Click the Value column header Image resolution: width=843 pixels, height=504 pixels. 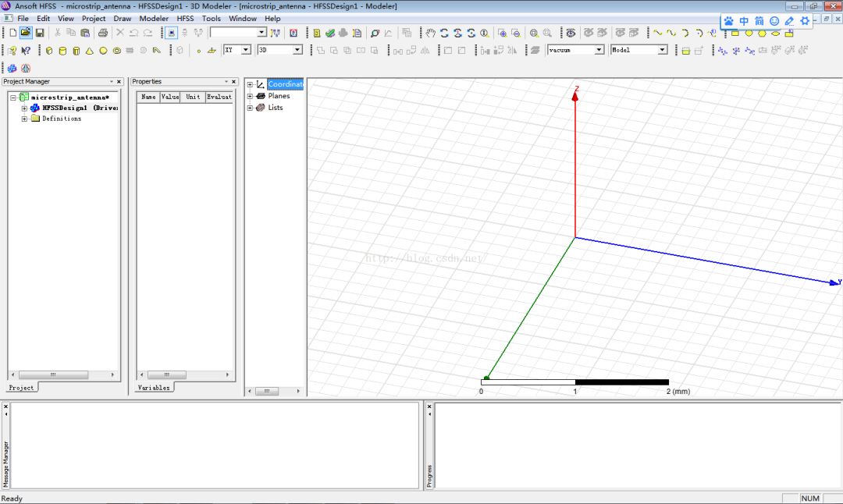pos(170,97)
